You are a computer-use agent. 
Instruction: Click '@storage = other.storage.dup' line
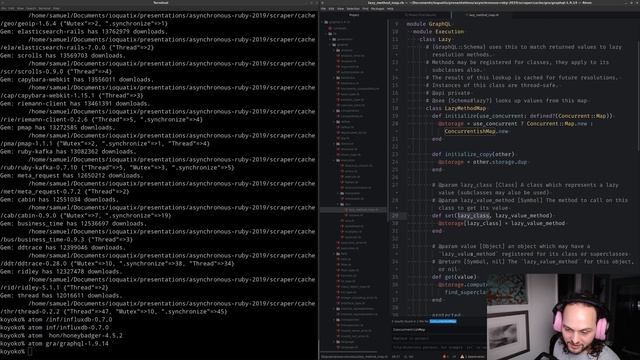[x=482, y=162]
